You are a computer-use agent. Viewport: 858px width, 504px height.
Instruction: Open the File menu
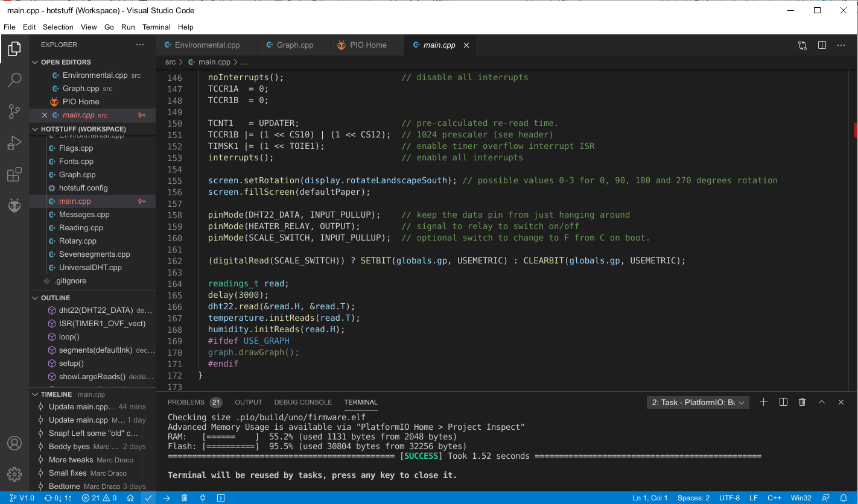pyautogui.click(x=10, y=27)
